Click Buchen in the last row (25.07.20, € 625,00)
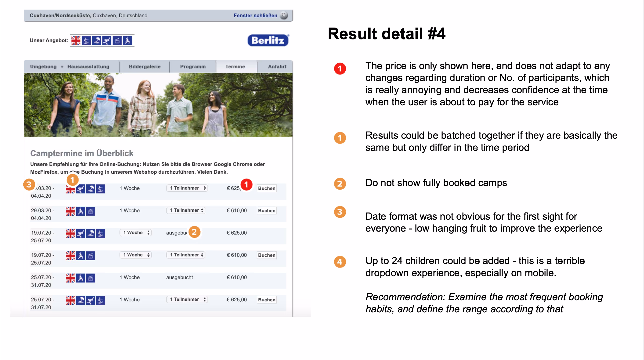Viewport: 644px width, 360px height. (x=267, y=300)
